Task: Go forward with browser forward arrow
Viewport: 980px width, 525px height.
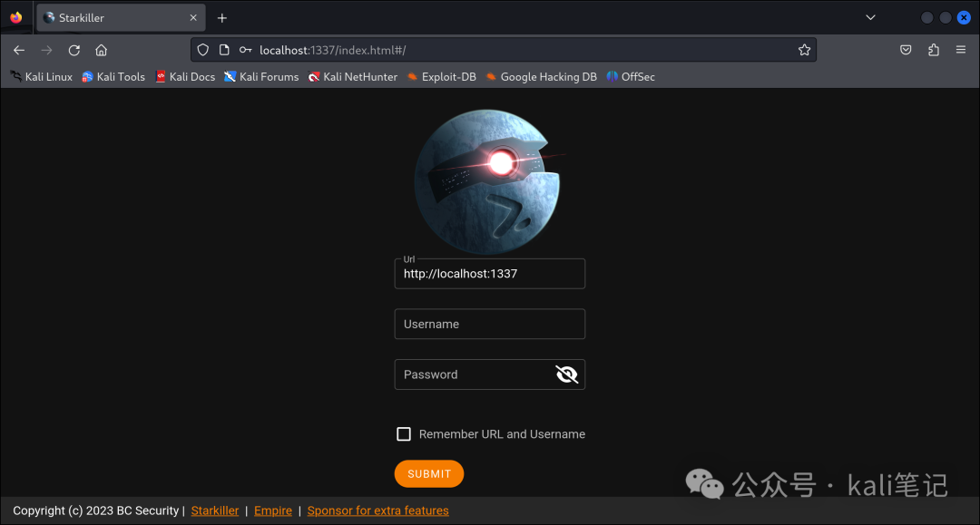Action: [47, 50]
